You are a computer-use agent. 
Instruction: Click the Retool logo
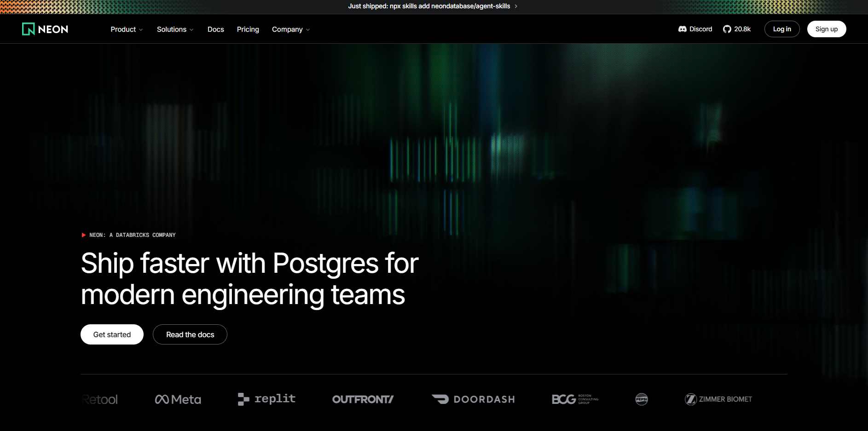[100, 399]
